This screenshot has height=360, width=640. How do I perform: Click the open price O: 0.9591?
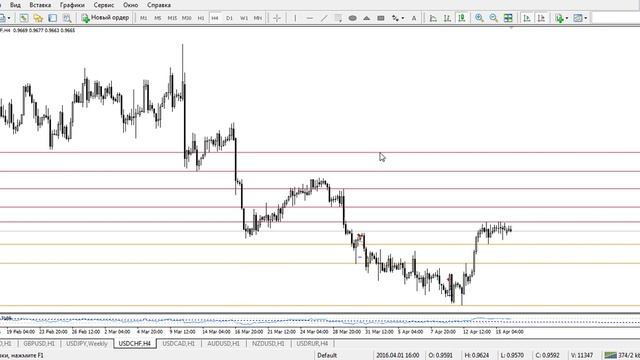pos(440,356)
